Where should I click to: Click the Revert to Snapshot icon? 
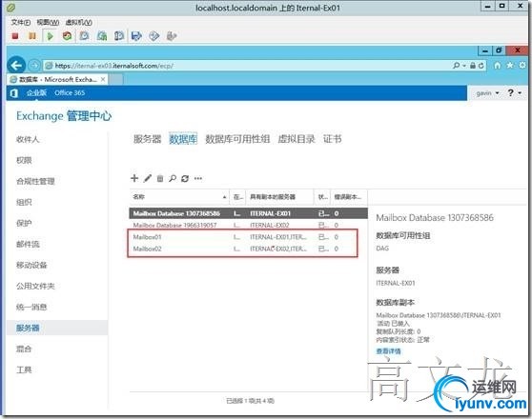click(102, 35)
